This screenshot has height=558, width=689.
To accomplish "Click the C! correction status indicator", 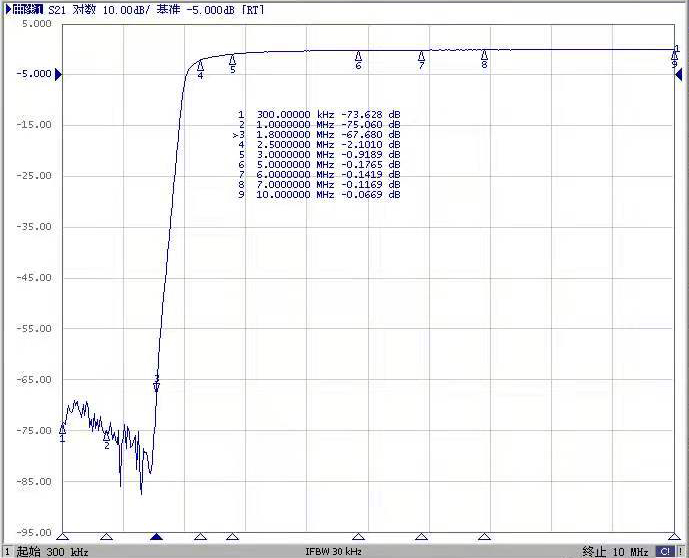I will (x=664, y=551).
